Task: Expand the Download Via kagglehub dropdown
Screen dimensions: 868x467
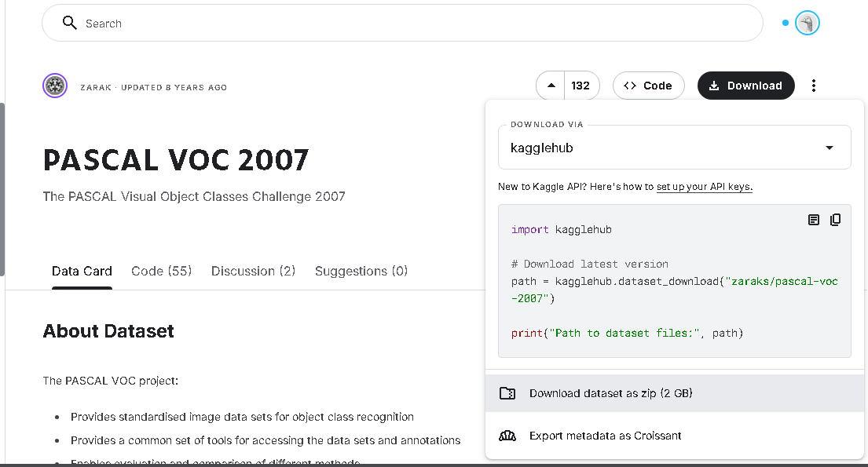Action: (829, 148)
